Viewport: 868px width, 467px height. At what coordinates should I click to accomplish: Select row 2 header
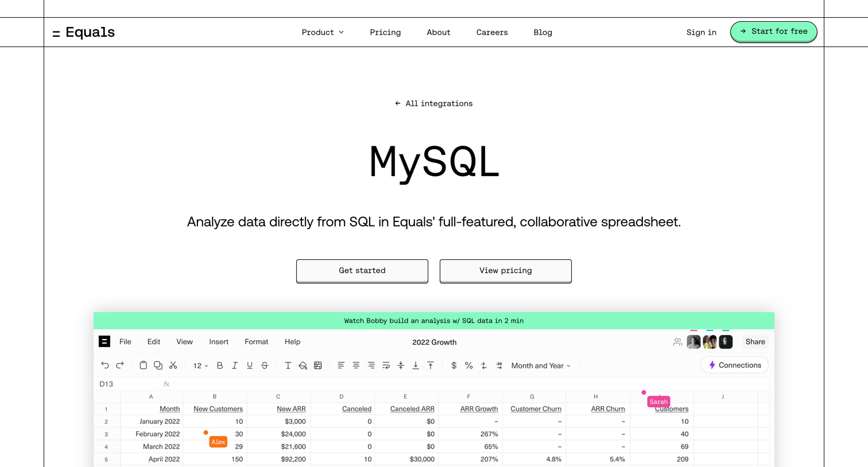coord(106,422)
